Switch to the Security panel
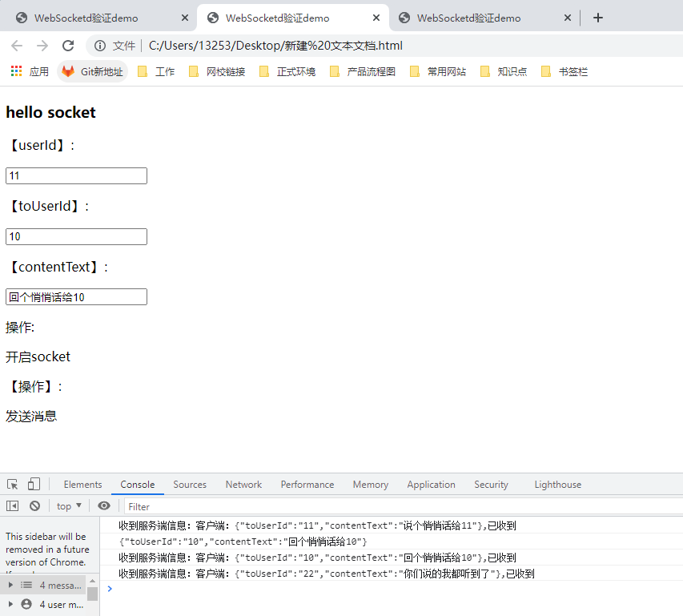The height and width of the screenshot is (616, 683). tap(492, 485)
